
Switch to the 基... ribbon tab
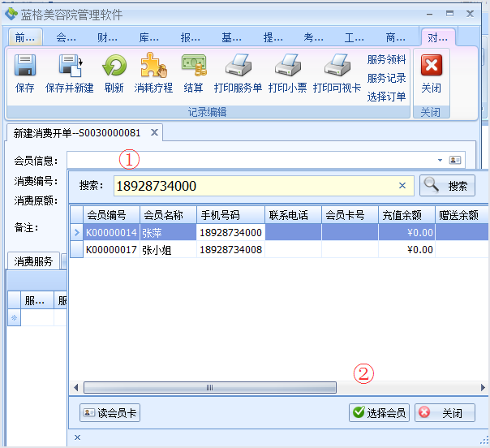(231, 37)
